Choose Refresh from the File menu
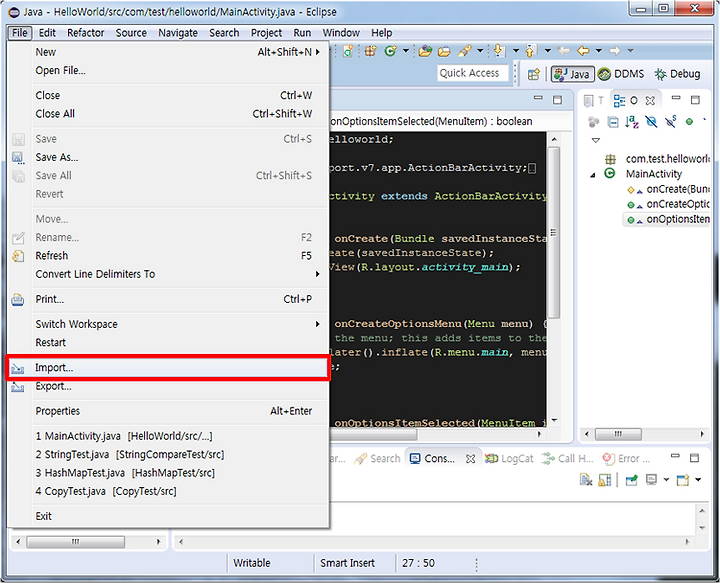Screen dimensions: 720x583 [168, 256]
